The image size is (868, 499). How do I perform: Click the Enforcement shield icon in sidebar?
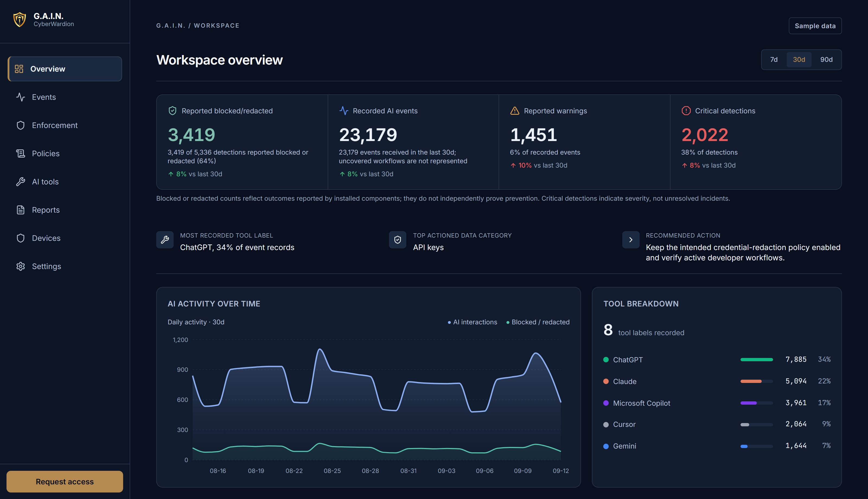click(x=21, y=126)
